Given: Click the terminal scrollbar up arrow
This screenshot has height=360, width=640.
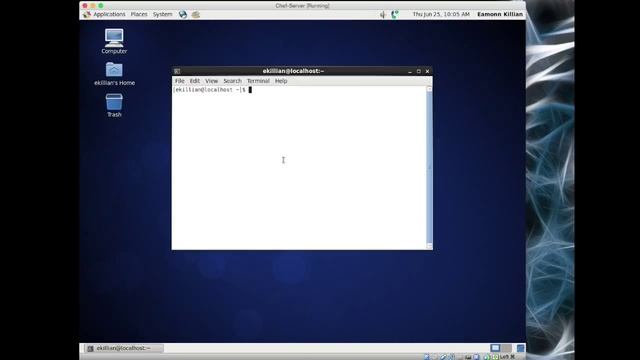Looking at the screenshot, I should [429, 89].
